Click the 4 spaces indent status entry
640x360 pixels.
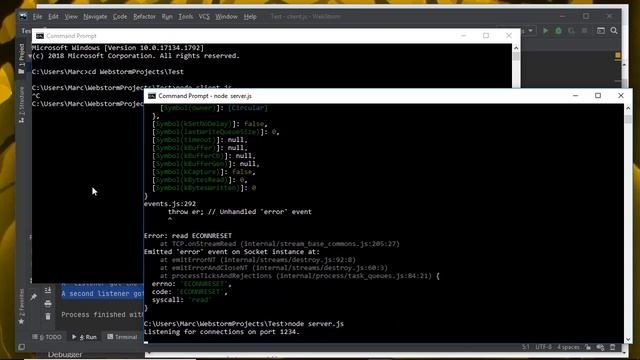(568, 347)
